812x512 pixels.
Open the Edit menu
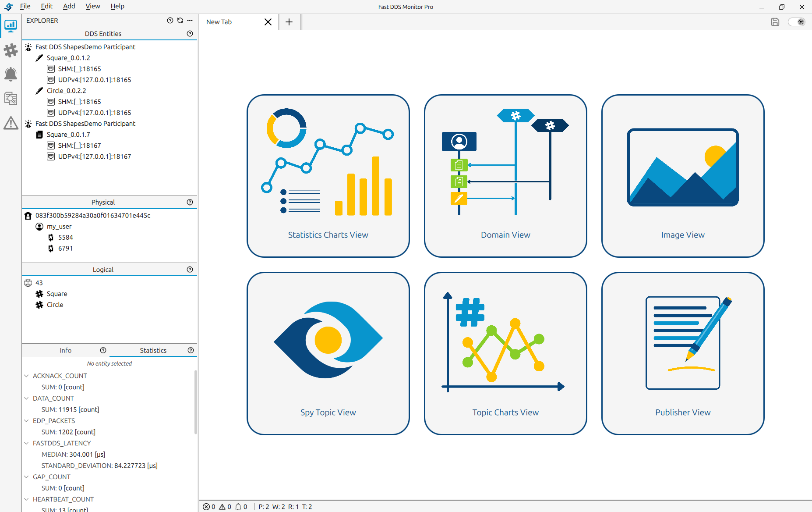pyautogui.click(x=47, y=6)
